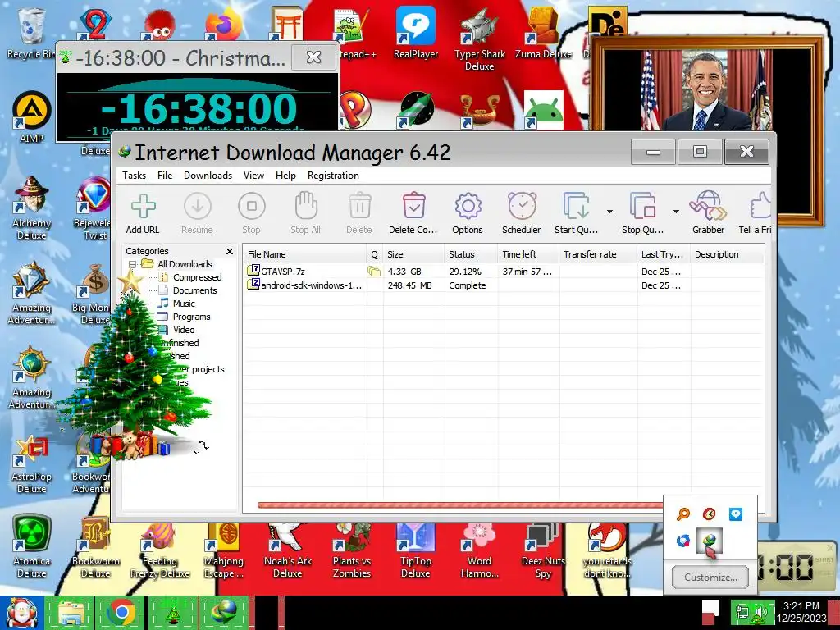The width and height of the screenshot is (840, 630).
Task: Click the IDM taskbar button
Action: click(224, 613)
